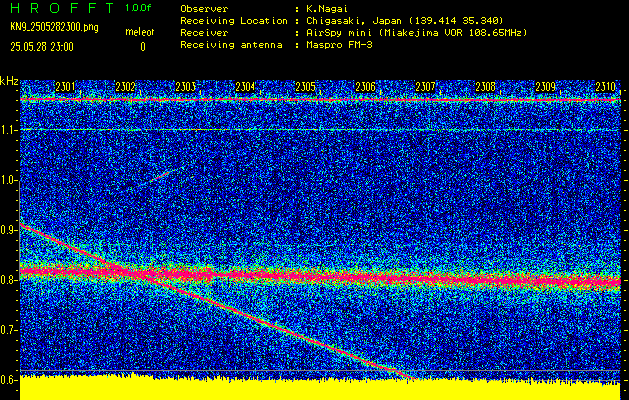
Task: Click time marker 2307
Action: tap(425, 86)
